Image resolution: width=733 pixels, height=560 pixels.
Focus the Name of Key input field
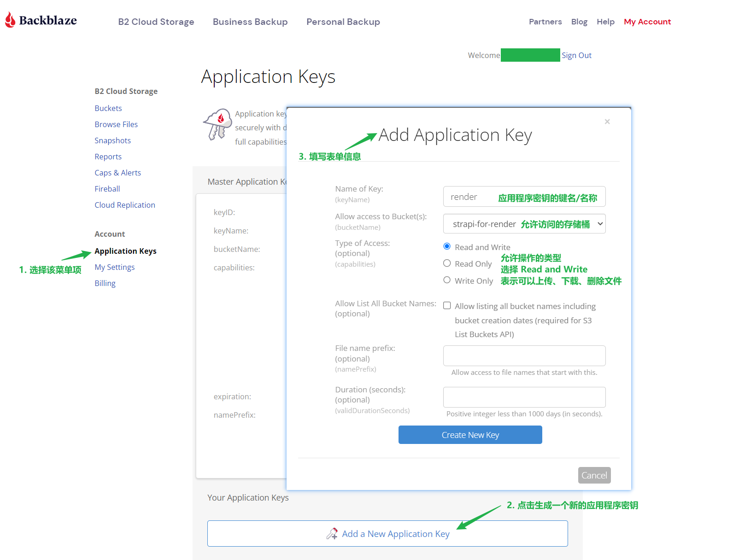[524, 197]
